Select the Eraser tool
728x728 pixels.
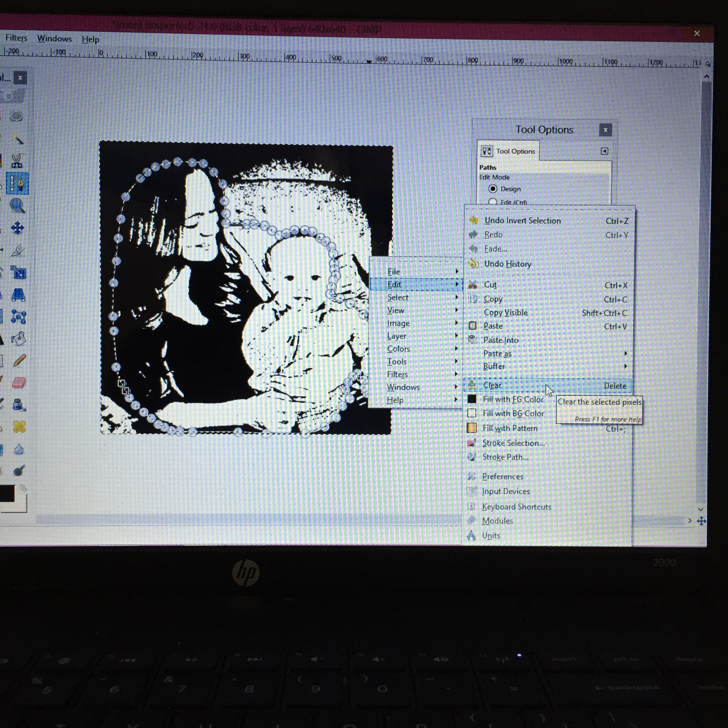(x=19, y=383)
